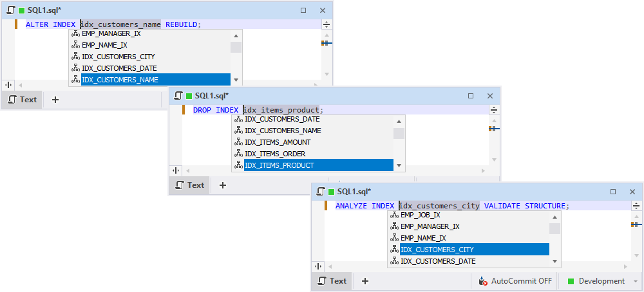Add new view with plus in ANALYZE INDEX window
The image size is (644, 292).
click(365, 281)
